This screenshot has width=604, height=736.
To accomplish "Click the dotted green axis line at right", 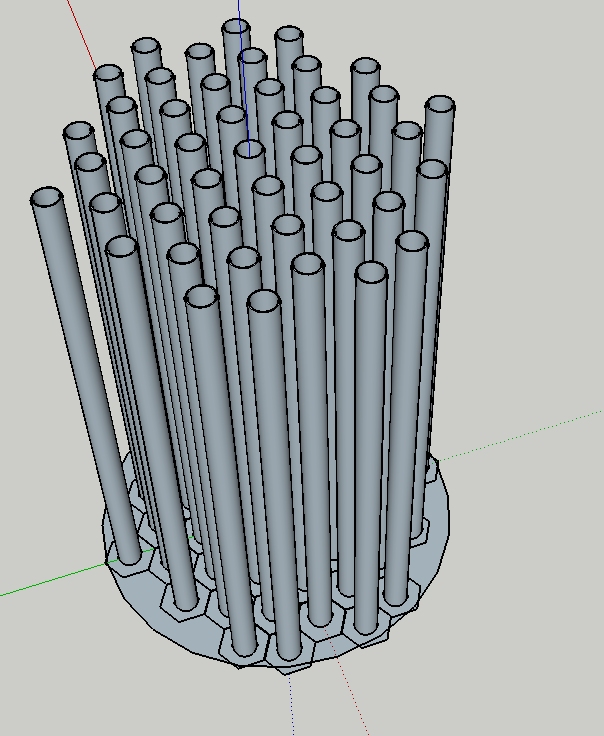I will pyautogui.click(x=520, y=436).
